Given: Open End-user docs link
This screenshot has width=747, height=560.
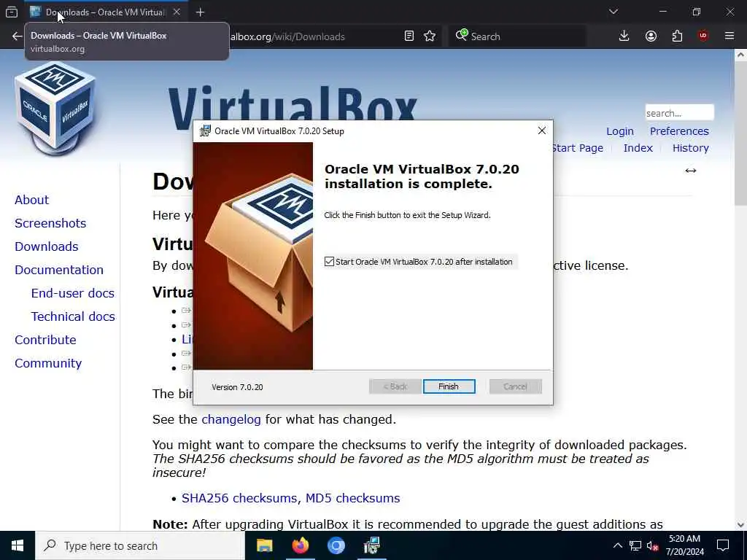Looking at the screenshot, I should pos(72,293).
